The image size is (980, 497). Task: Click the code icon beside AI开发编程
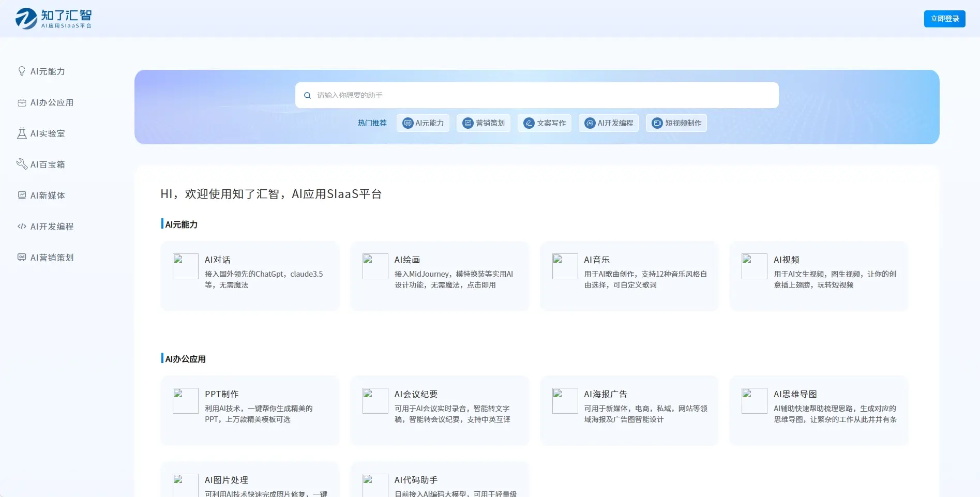pos(22,226)
